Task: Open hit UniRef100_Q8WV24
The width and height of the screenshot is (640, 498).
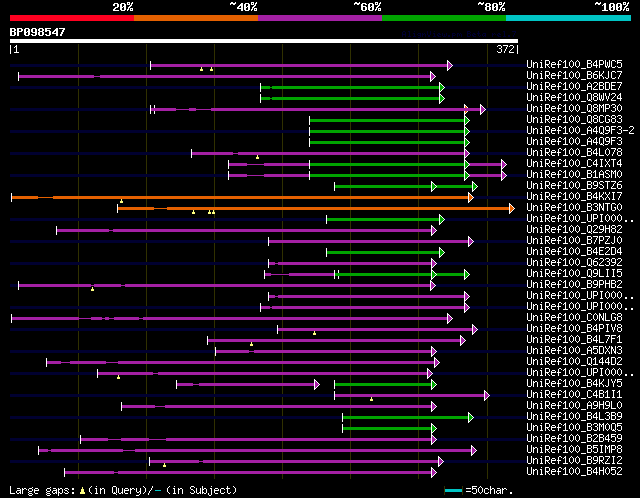Action: pyautogui.click(x=574, y=97)
